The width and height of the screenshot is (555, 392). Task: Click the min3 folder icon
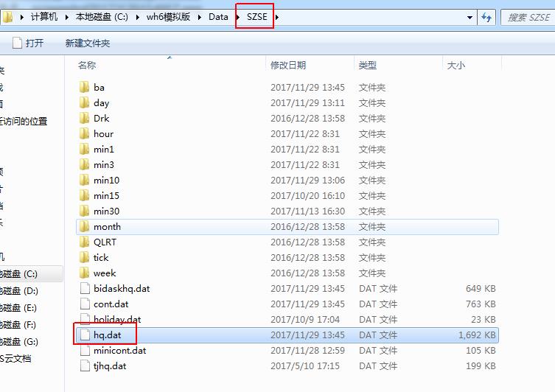pos(84,165)
